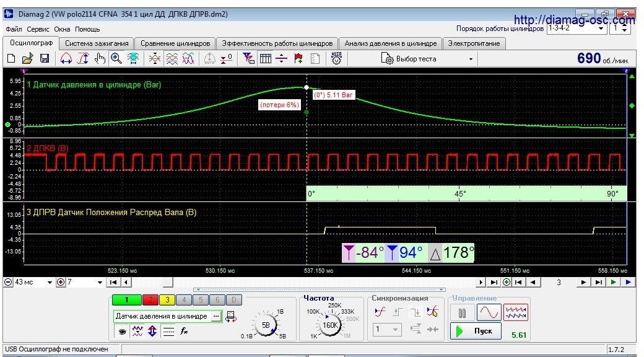The height and width of the screenshot is (357, 644).
Task: Click the purple line divider icon
Action: (x=281, y=58)
